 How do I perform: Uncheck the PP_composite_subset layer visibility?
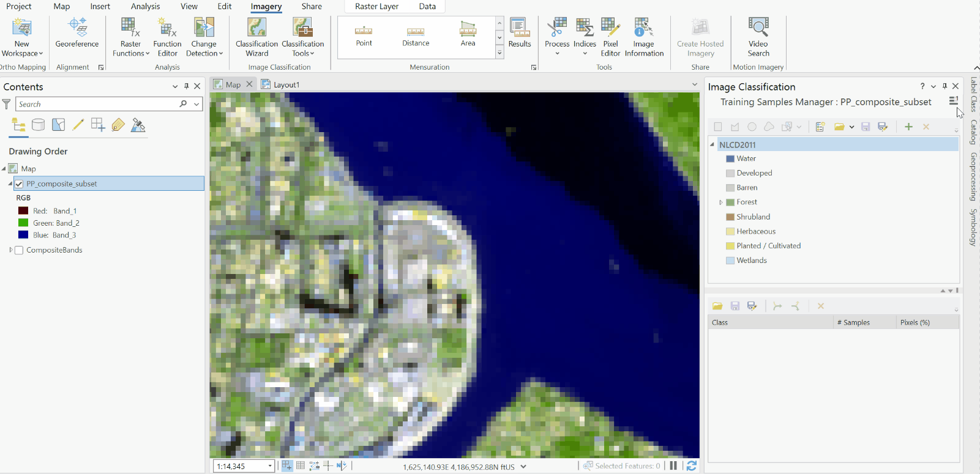[19, 183]
